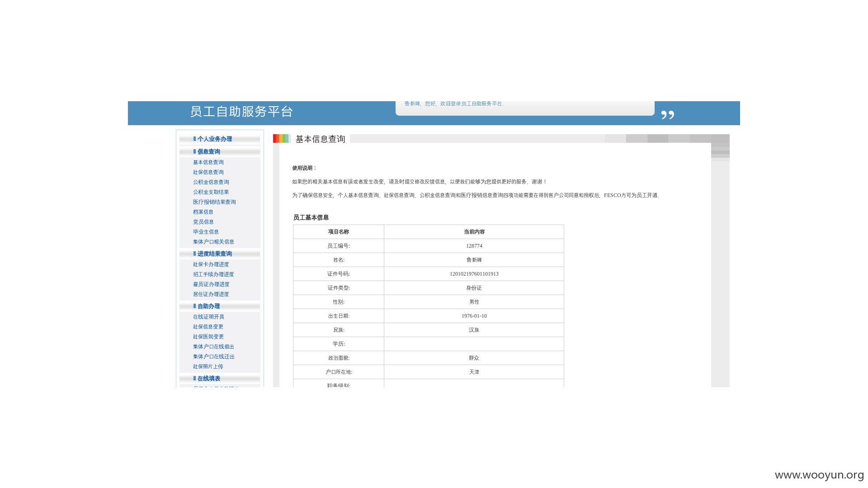This screenshot has height=488, width=868.
Task: Click the 基本信息查询 page heading
Action: [x=321, y=139]
